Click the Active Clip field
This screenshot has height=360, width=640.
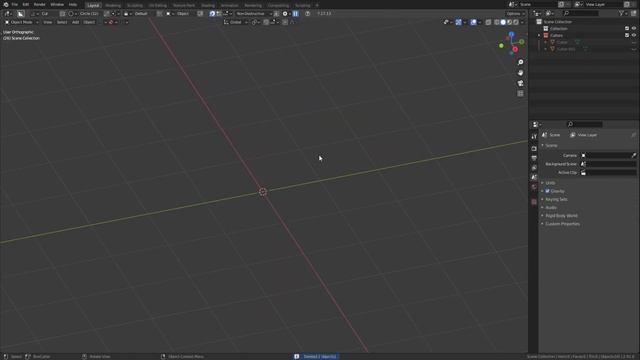608,173
